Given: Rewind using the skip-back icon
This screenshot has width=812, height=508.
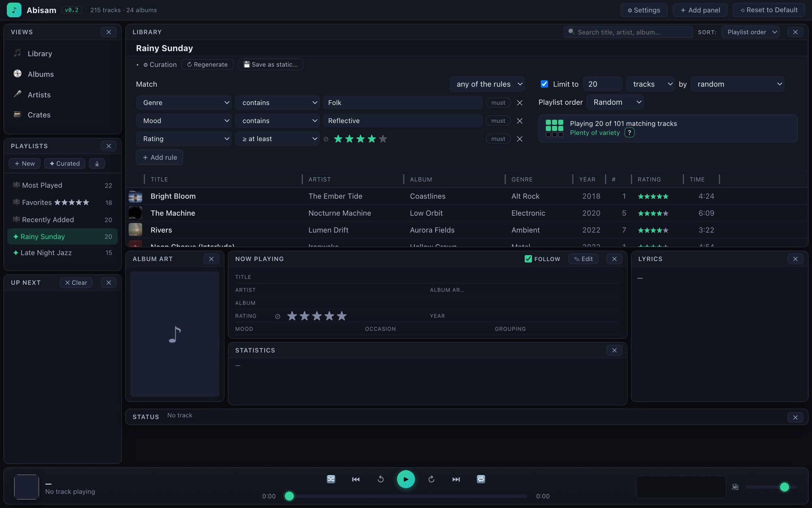Looking at the screenshot, I should point(380,479).
